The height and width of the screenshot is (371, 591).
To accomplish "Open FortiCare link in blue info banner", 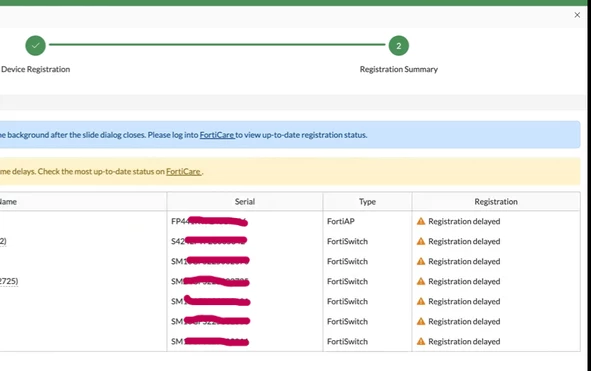I will click(217, 135).
